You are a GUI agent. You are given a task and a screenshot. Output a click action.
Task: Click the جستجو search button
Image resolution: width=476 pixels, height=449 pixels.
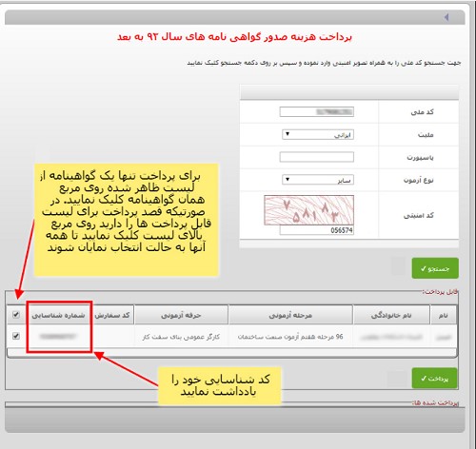(435, 268)
